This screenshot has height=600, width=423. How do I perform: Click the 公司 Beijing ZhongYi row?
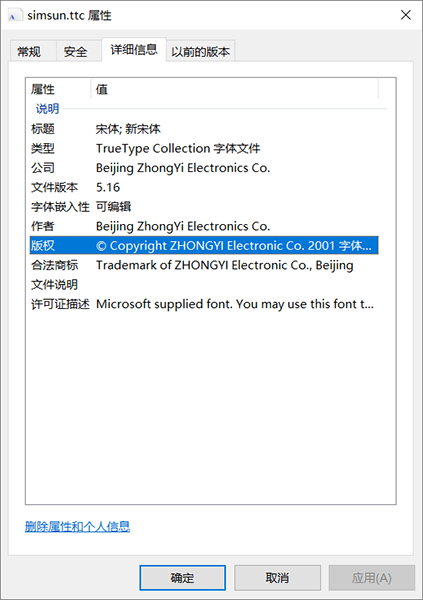click(x=204, y=168)
